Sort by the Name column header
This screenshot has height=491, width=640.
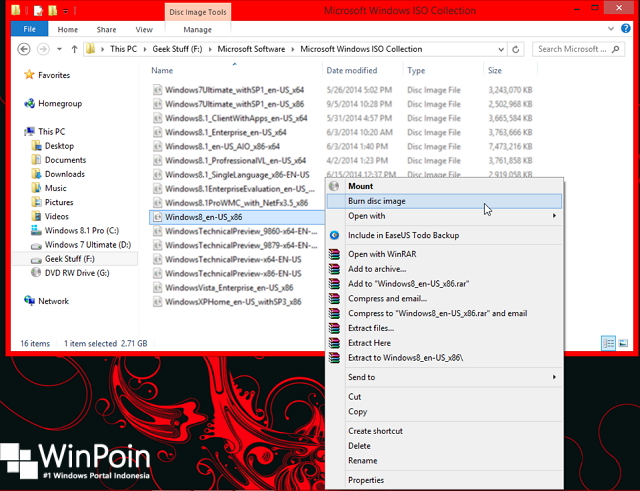tap(162, 70)
